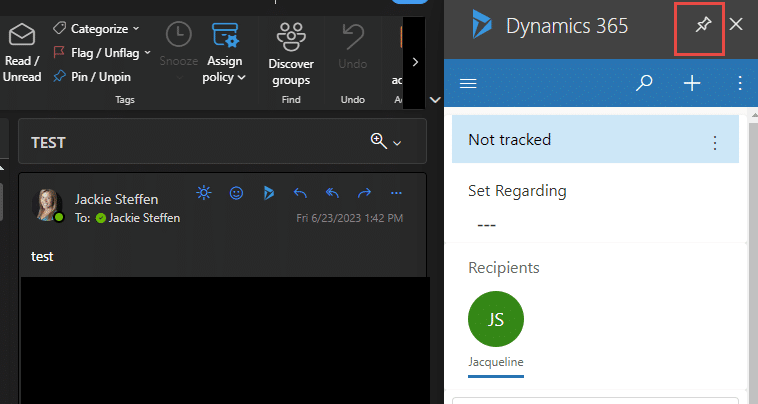Click the Not tracked status banner

[595, 139]
